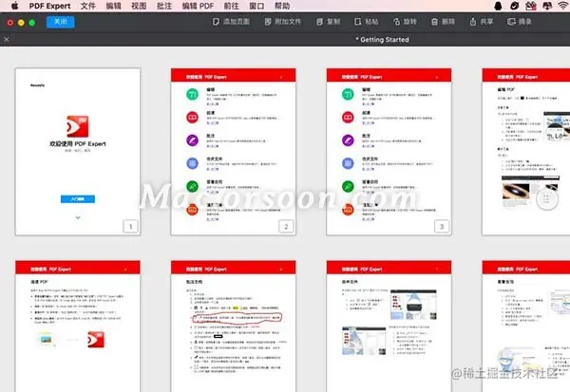Viewport: 570px width, 392px height.
Task: Open the PDF Expert application menu
Action: [49, 6]
